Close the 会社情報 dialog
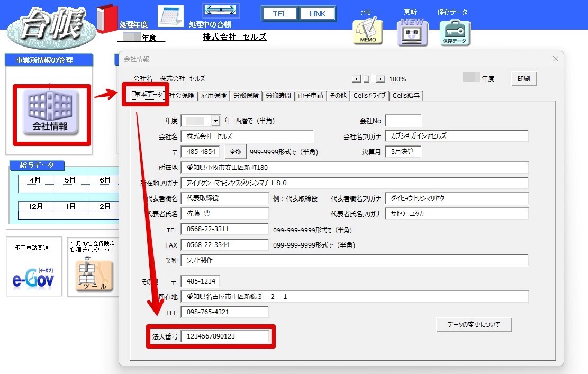The width and height of the screenshot is (588, 374). (x=555, y=59)
